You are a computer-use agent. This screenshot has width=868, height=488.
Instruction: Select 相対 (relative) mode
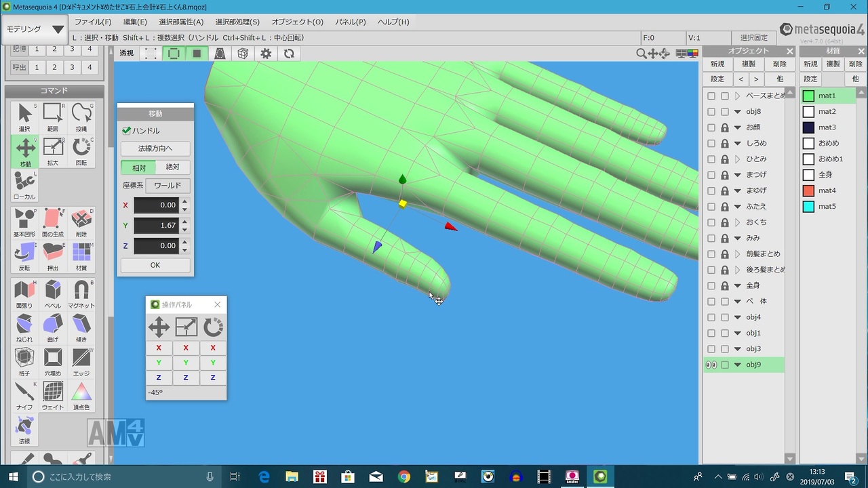tap(138, 167)
